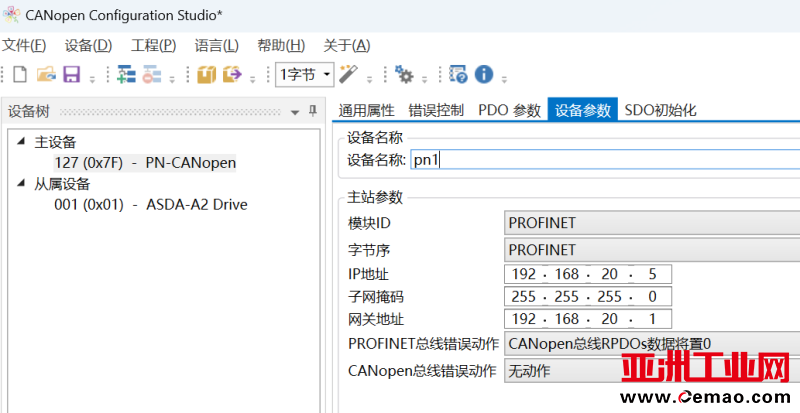Click the IP地址 field 192.168.20.5

click(x=588, y=274)
